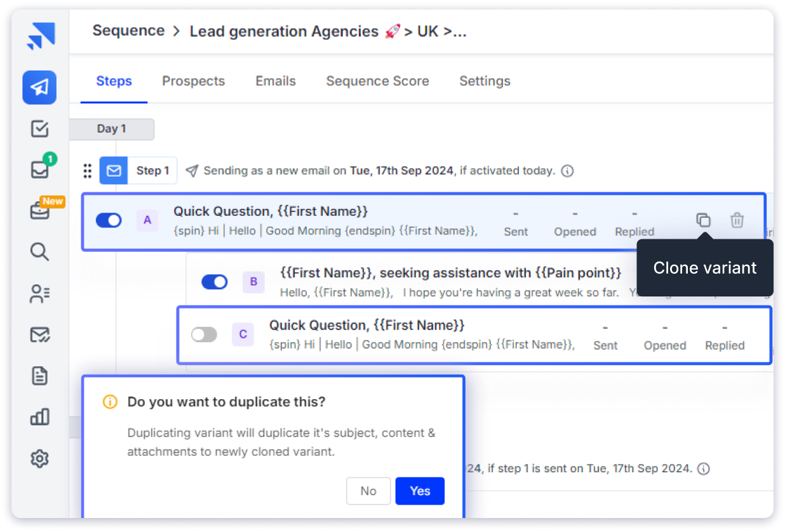Open the Tasks checkbox icon in sidebar
Image resolution: width=785 pixels, height=532 pixels.
point(39,129)
